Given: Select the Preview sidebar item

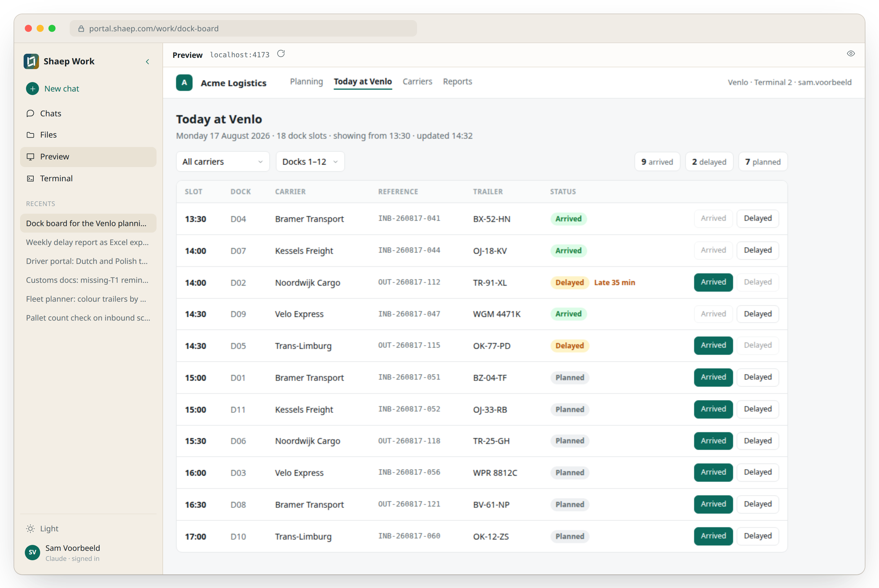Looking at the screenshot, I should 88,156.
